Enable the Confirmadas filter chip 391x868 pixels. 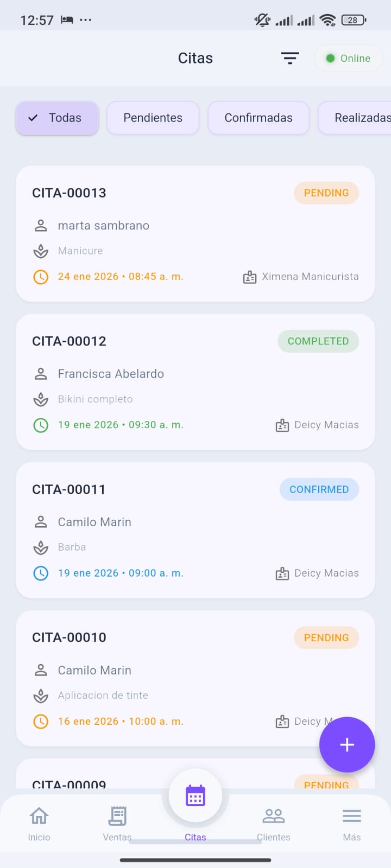[258, 118]
